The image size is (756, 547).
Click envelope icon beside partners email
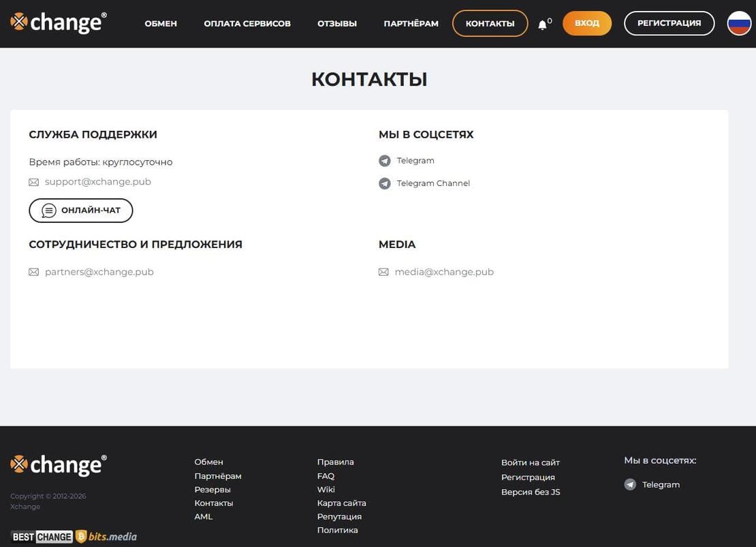click(x=34, y=272)
